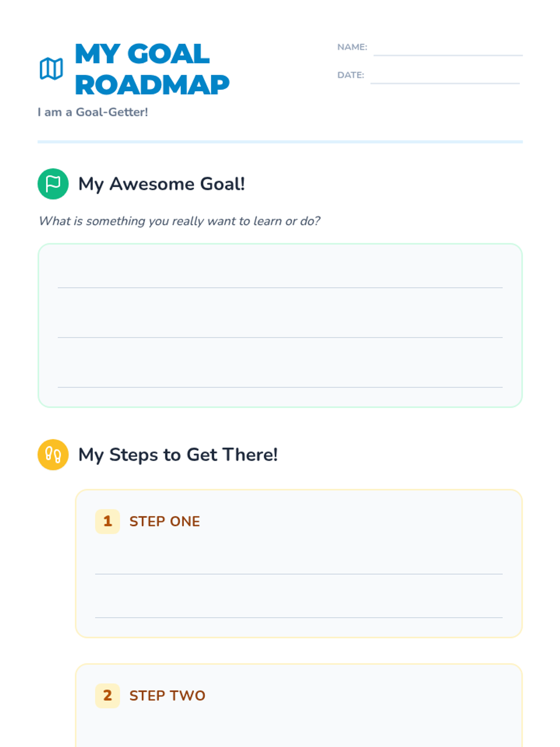Image resolution: width=560 pixels, height=747 pixels.
Task: Click the 'My Steps to Get There!' heading
Action: click(x=178, y=455)
